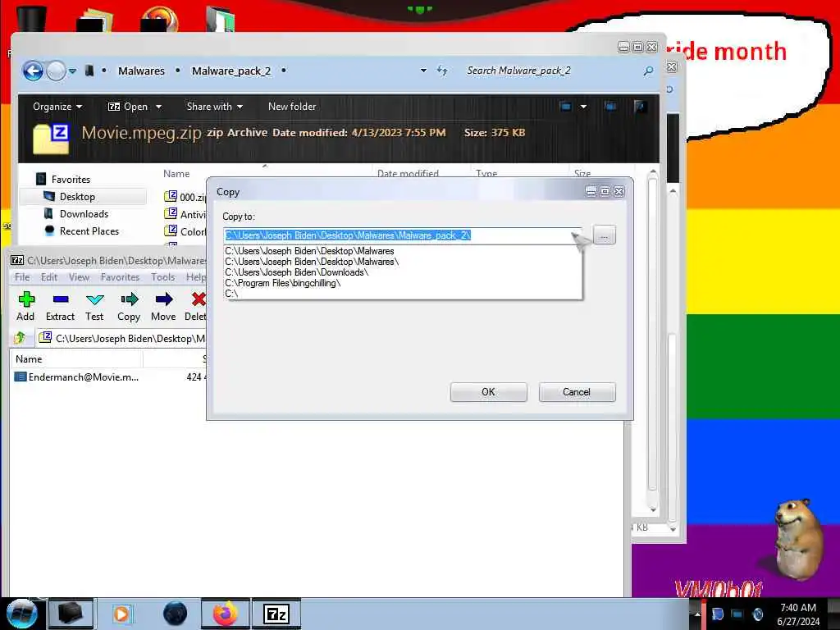Click the help icon in Explorer toolbar
The height and width of the screenshot is (630, 840).
click(x=639, y=106)
